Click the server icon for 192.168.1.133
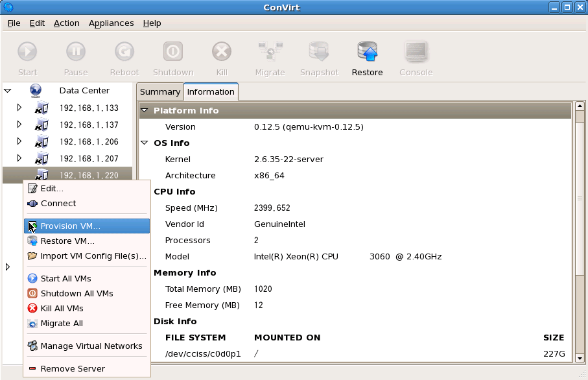 [41, 108]
